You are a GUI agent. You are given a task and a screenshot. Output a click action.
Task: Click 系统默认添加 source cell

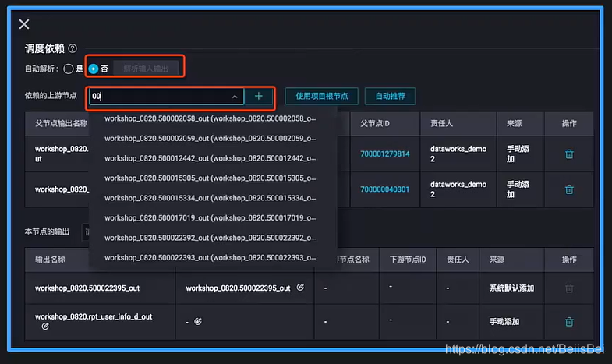tap(511, 288)
